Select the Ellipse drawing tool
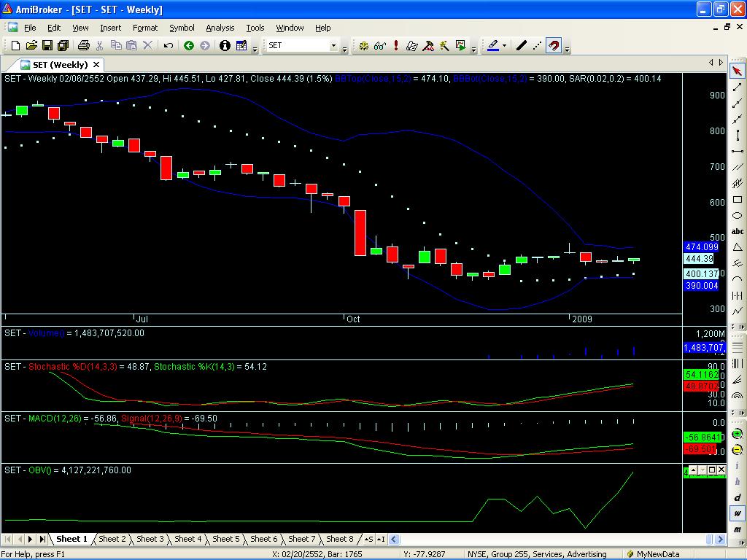 click(737, 216)
